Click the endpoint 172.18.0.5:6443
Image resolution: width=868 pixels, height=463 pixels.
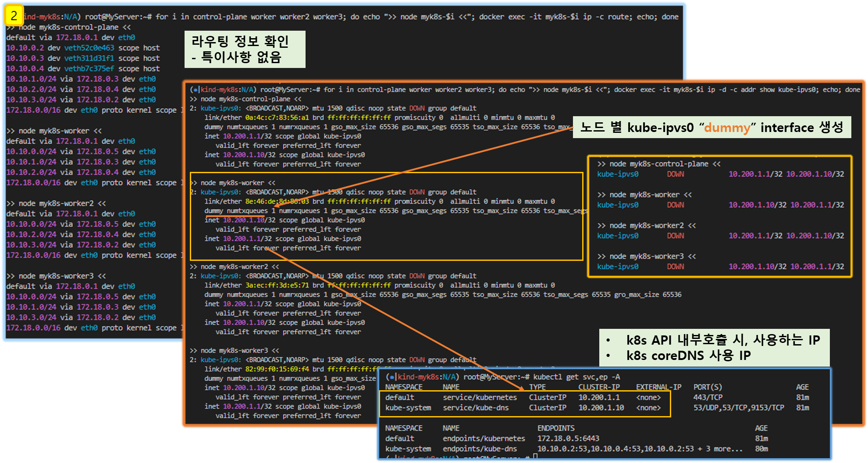click(x=568, y=438)
